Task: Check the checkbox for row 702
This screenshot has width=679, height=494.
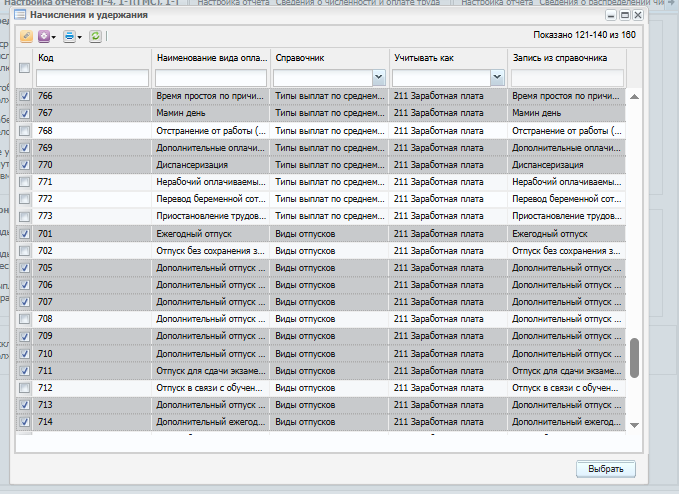Action: [x=25, y=251]
